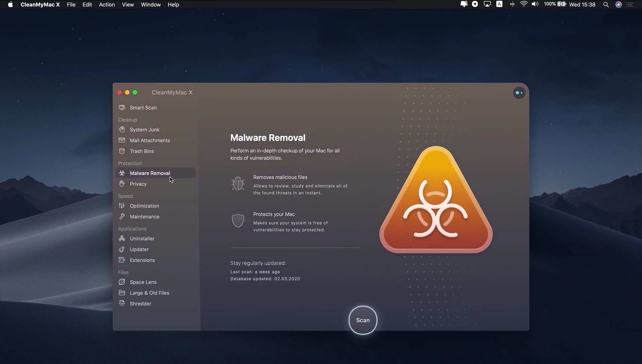Click the Wi-Fi status icon

point(524,4)
